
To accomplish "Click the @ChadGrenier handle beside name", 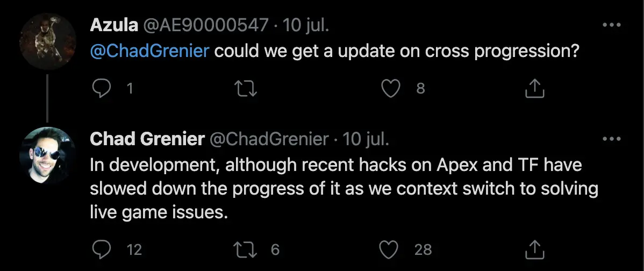I will [x=269, y=140].
